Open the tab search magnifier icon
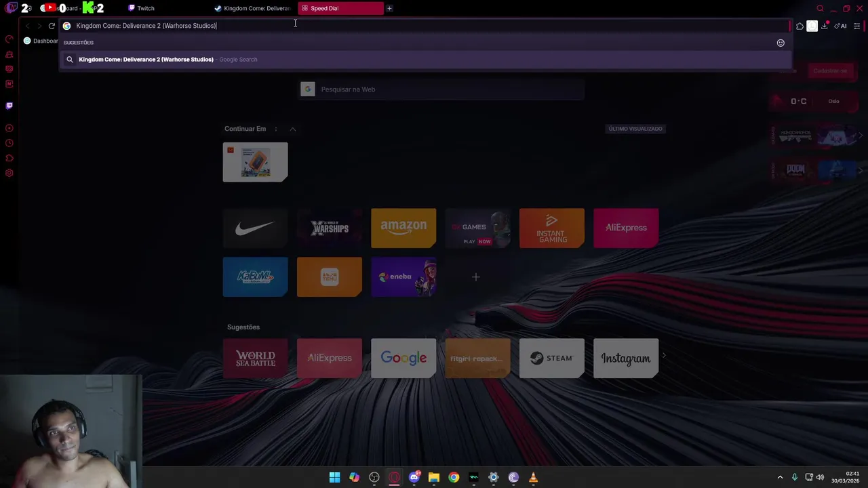Viewport: 868px width, 488px height. (x=820, y=8)
